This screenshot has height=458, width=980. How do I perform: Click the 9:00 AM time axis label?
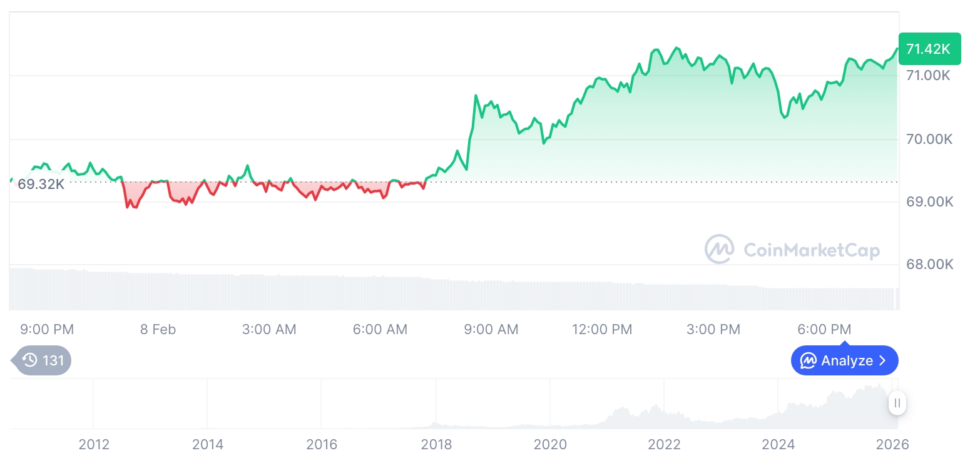491,329
